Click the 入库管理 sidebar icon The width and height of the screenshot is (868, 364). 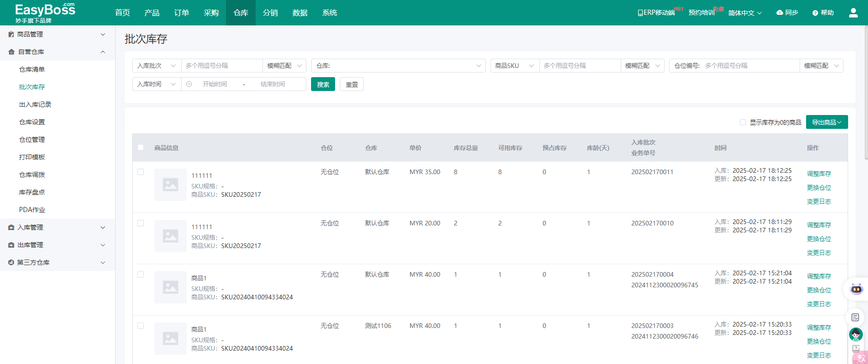click(11, 227)
